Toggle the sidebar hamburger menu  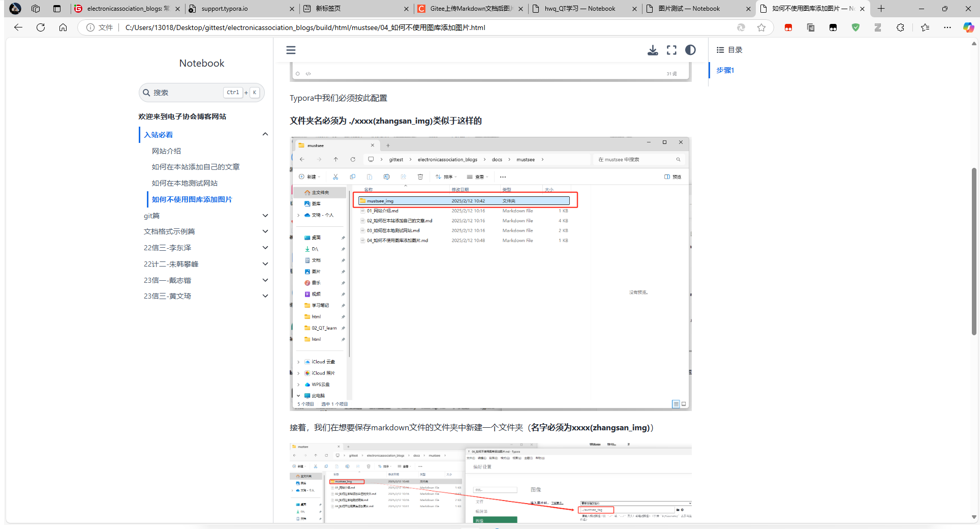tap(291, 50)
